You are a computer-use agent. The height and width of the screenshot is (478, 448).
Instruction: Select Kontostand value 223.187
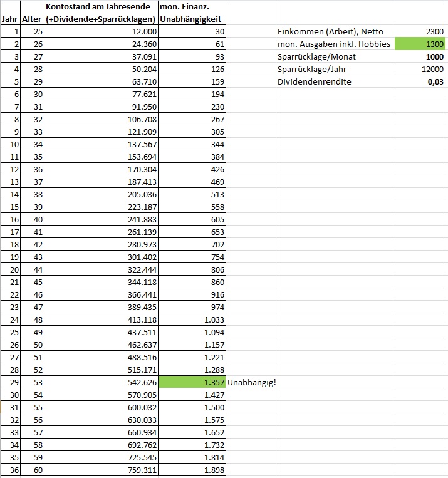(x=101, y=206)
